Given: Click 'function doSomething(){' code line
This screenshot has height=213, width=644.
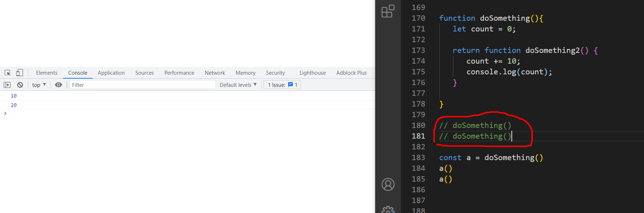Looking at the screenshot, I should click(491, 18).
